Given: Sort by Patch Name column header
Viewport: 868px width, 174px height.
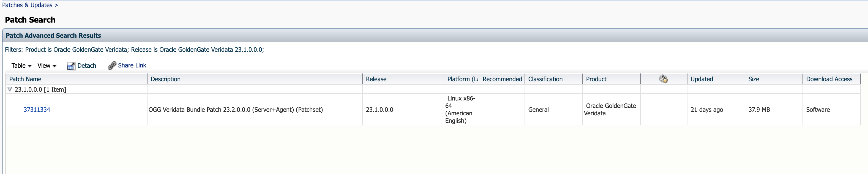Looking at the screenshot, I should [x=25, y=79].
